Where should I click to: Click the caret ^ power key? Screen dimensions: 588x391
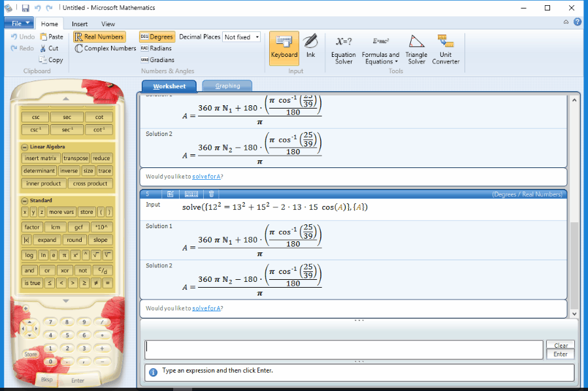click(x=86, y=255)
